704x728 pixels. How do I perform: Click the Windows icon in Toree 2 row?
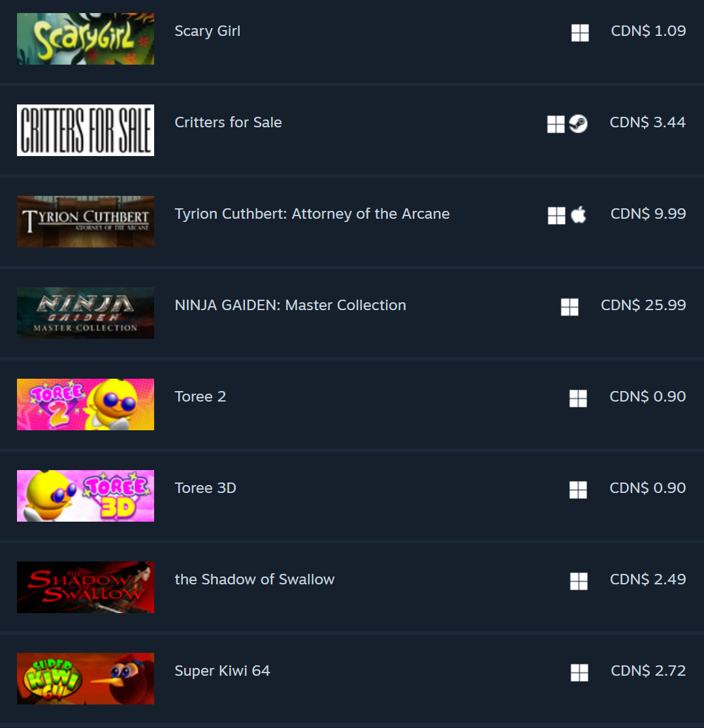[x=578, y=398]
